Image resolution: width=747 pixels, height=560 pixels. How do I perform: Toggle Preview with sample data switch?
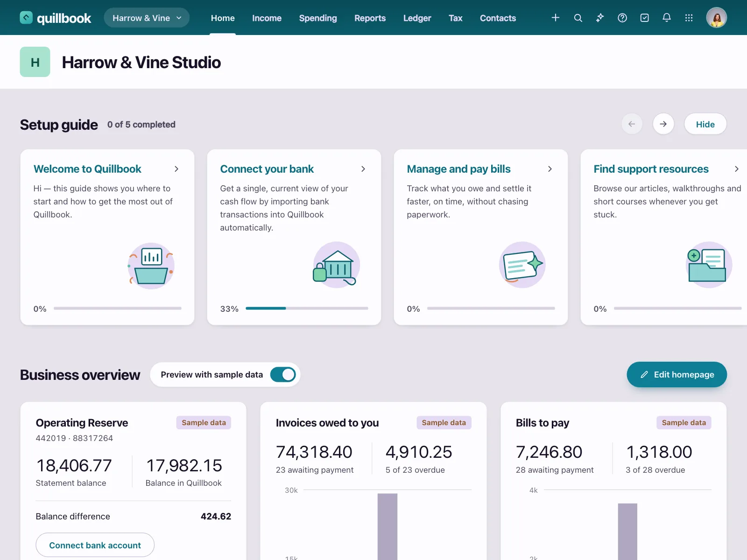tap(283, 375)
